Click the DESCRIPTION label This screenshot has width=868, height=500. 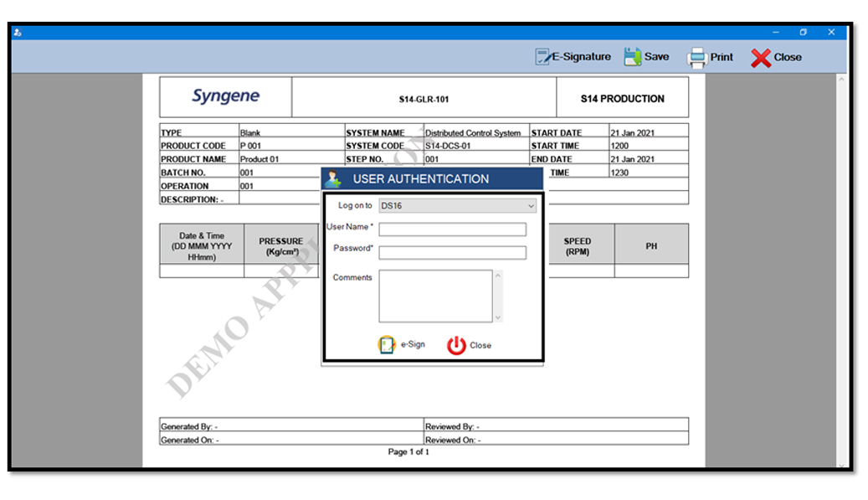192,199
